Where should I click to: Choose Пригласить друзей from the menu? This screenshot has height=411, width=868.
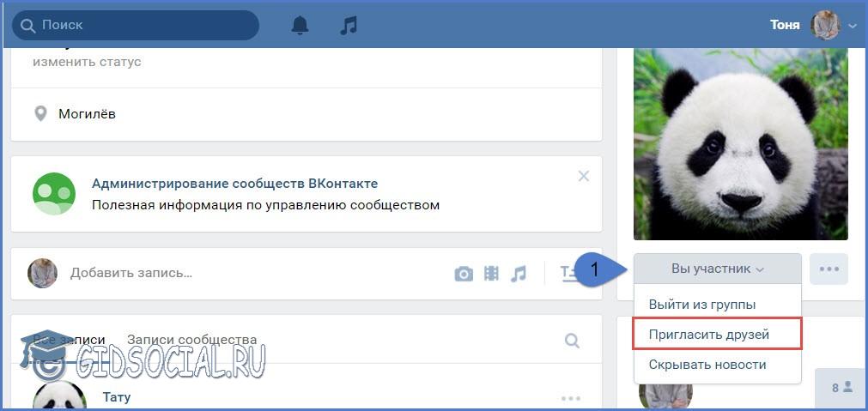coord(708,334)
